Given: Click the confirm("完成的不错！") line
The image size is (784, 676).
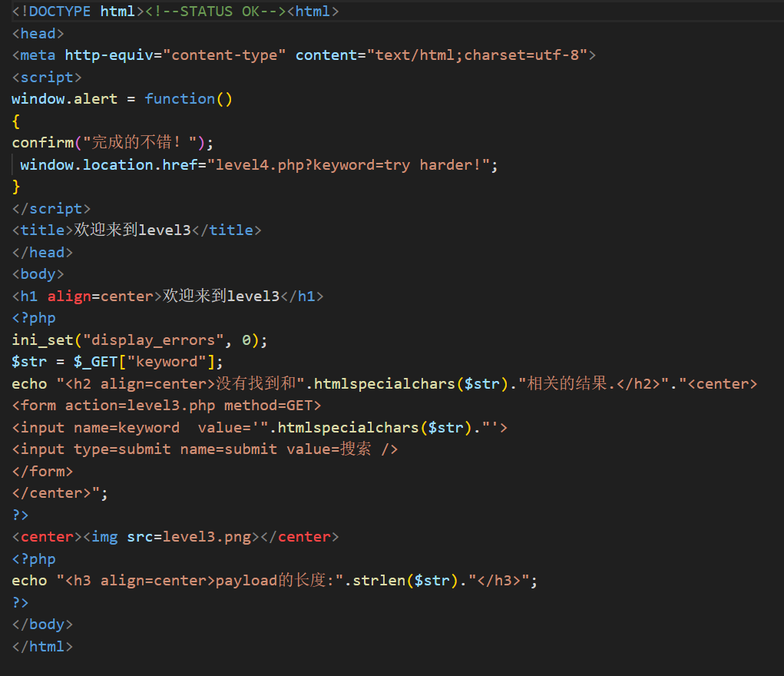Looking at the screenshot, I should [x=113, y=143].
